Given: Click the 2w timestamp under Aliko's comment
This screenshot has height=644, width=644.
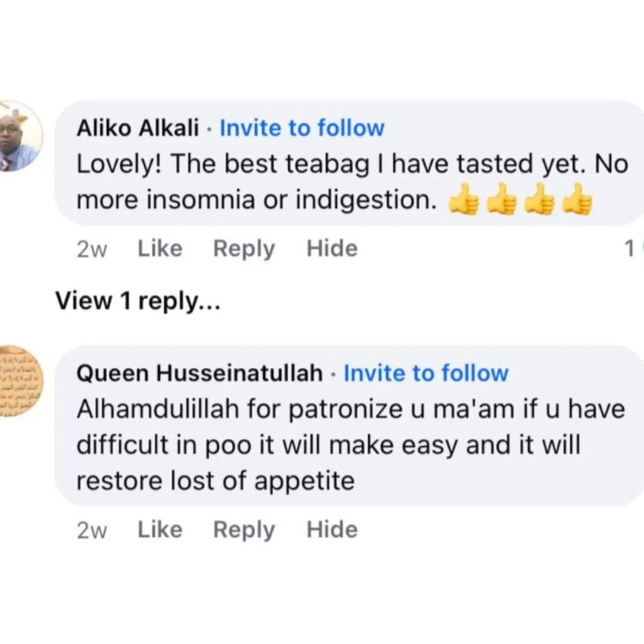Looking at the screenshot, I should [92, 250].
